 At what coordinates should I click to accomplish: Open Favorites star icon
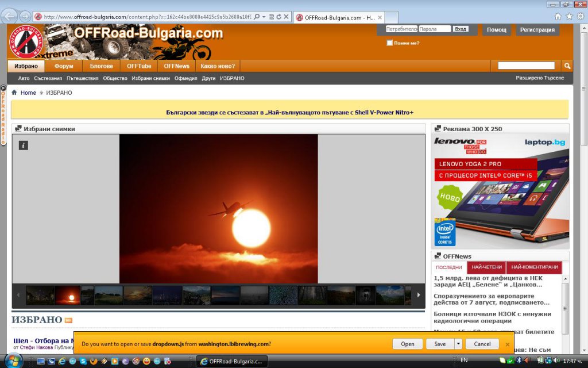(x=569, y=17)
